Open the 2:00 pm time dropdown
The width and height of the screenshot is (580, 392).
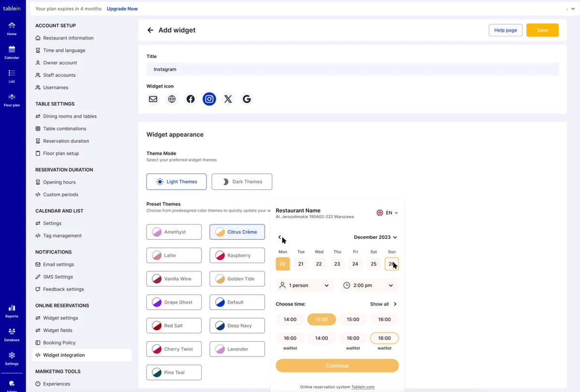(369, 285)
